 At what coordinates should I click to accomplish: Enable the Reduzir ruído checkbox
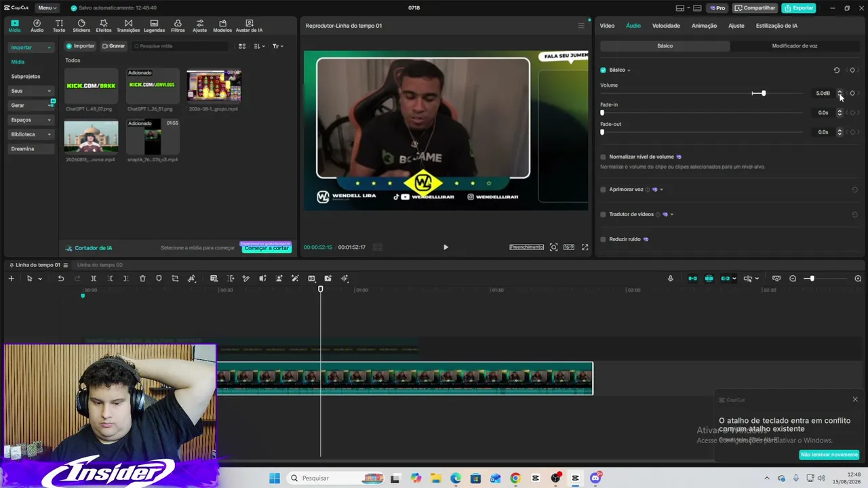click(x=603, y=239)
